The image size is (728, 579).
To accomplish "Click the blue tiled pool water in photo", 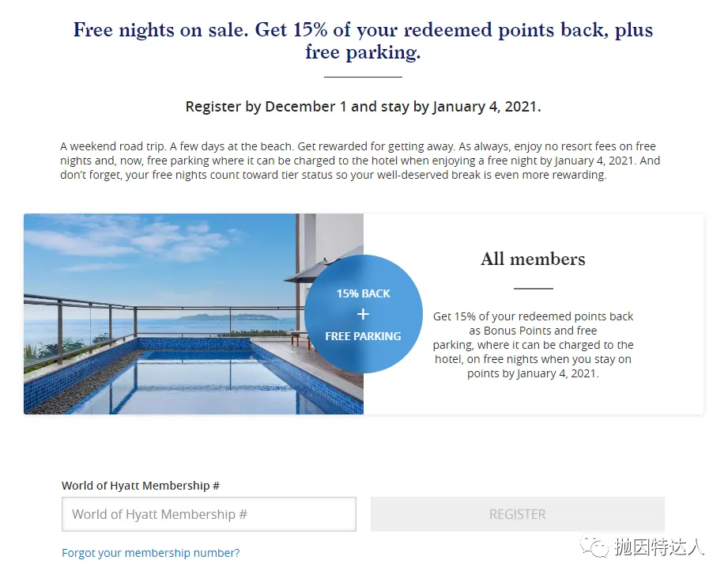I will [x=195, y=381].
